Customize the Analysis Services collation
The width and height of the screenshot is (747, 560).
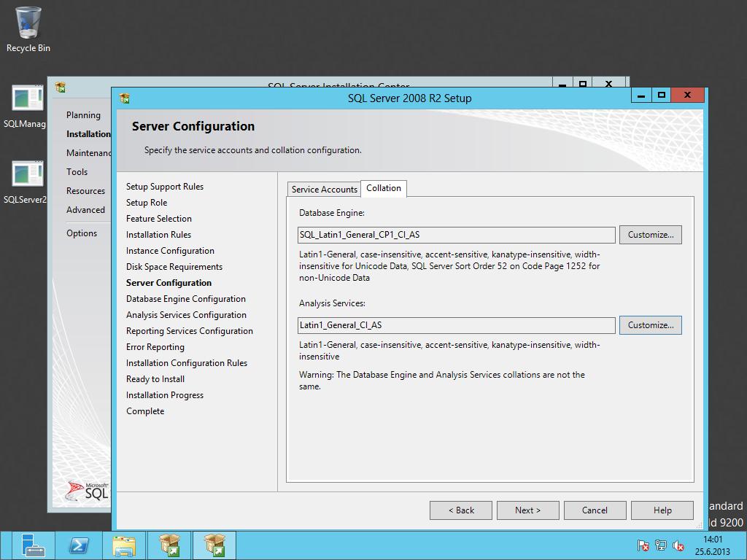click(x=650, y=325)
